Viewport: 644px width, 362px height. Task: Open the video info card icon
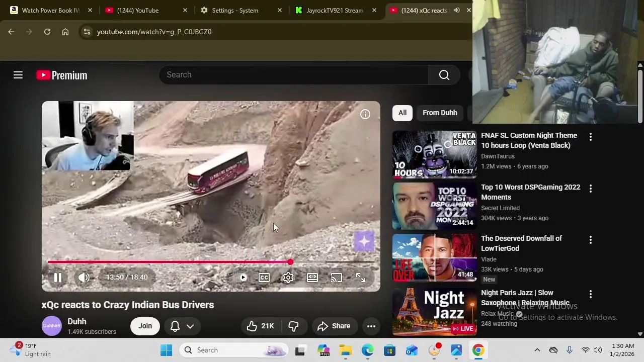point(365,114)
